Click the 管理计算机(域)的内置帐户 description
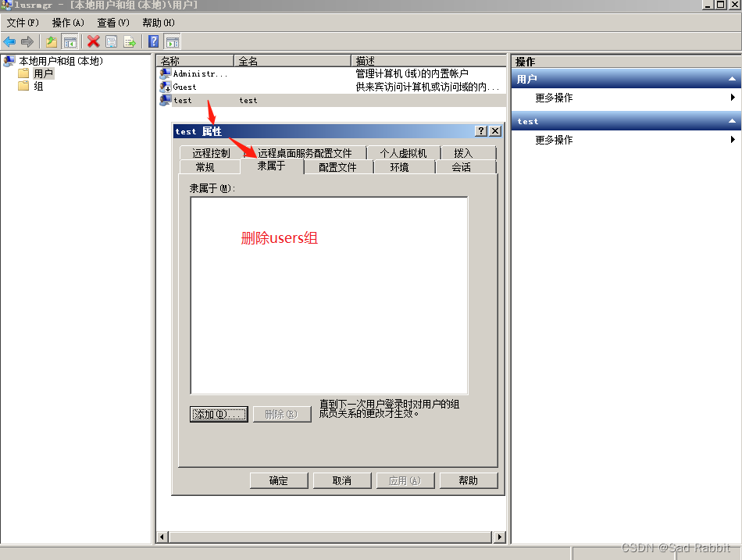Image resolution: width=742 pixels, height=560 pixels. [412, 73]
